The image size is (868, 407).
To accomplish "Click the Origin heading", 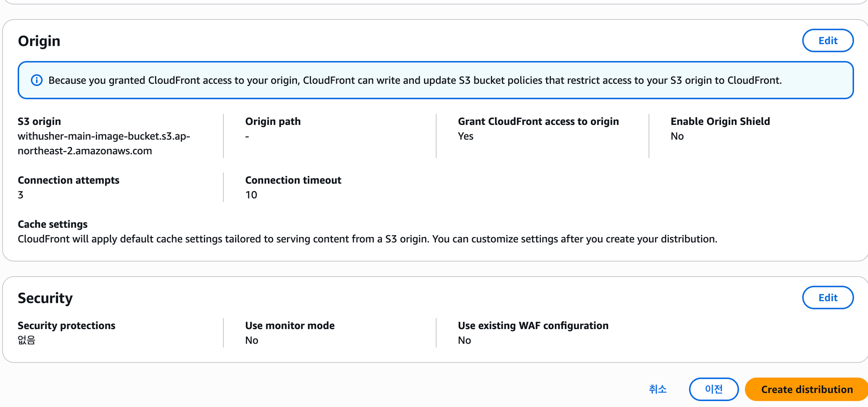I will pos(39,41).
